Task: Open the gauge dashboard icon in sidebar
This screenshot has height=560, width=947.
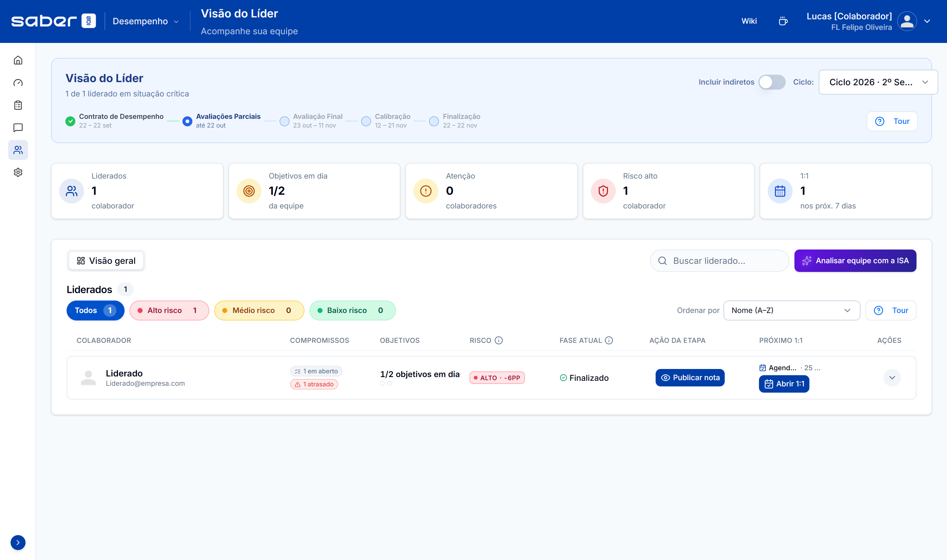Action: coord(18,83)
